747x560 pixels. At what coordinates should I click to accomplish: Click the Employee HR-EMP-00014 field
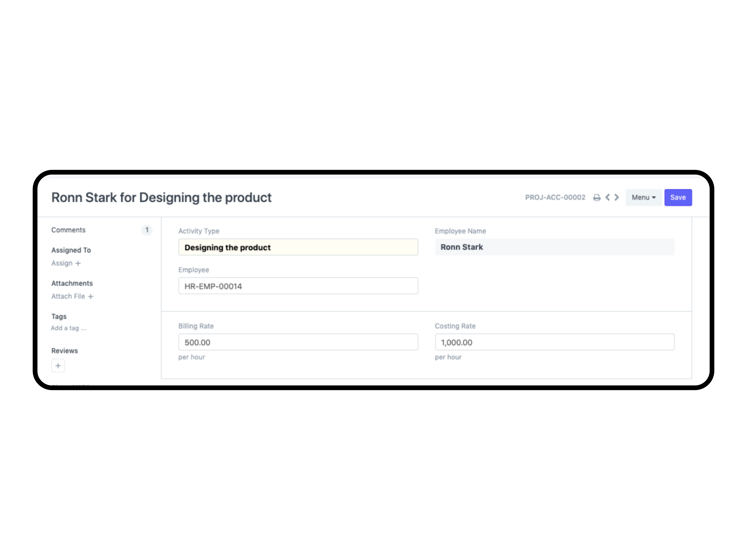click(x=298, y=286)
